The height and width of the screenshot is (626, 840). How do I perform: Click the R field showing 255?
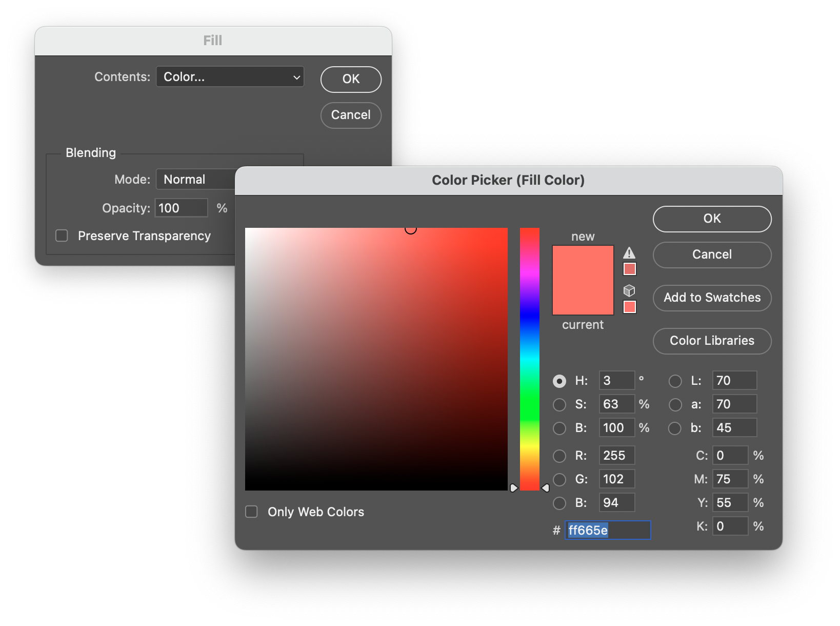(x=617, y=456)
